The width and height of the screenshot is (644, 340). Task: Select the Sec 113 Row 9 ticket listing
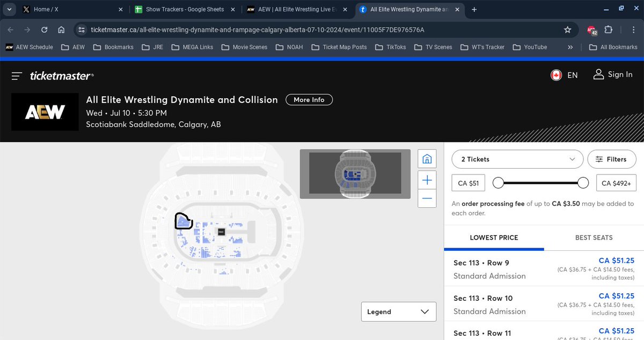click(544, 268)
